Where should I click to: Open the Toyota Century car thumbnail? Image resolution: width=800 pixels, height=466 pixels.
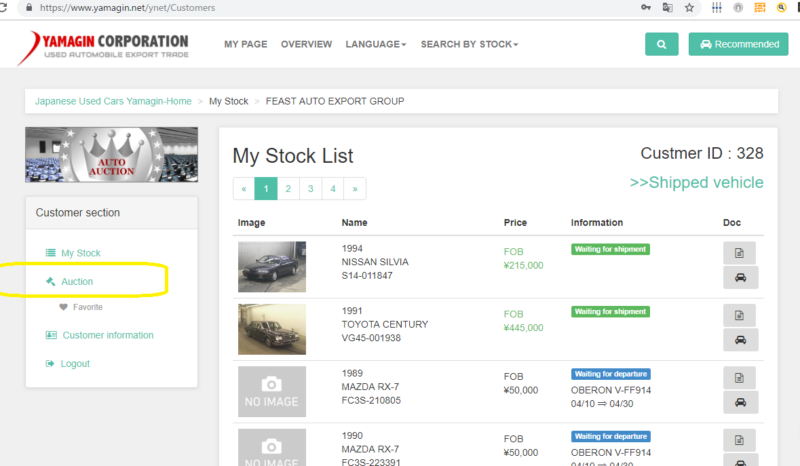click(272, 329)
